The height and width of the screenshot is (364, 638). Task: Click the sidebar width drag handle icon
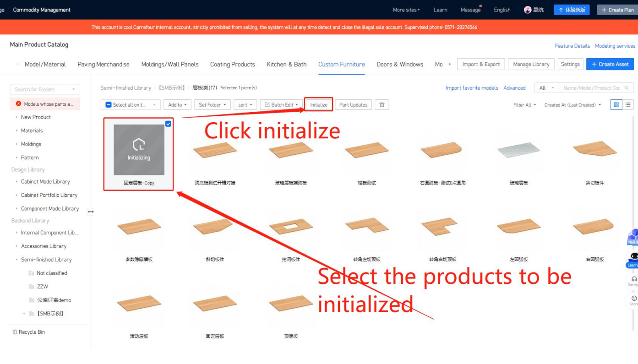click(x=91, y=212)
